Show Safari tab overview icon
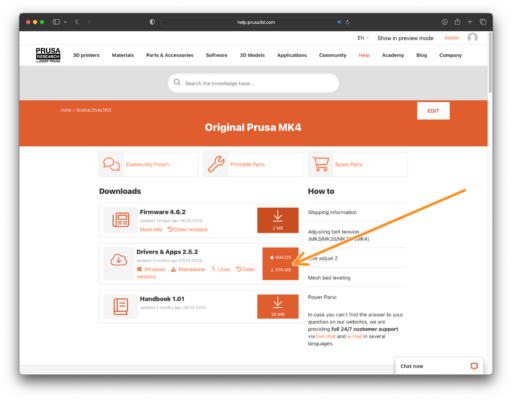 (x=483, y=22)
